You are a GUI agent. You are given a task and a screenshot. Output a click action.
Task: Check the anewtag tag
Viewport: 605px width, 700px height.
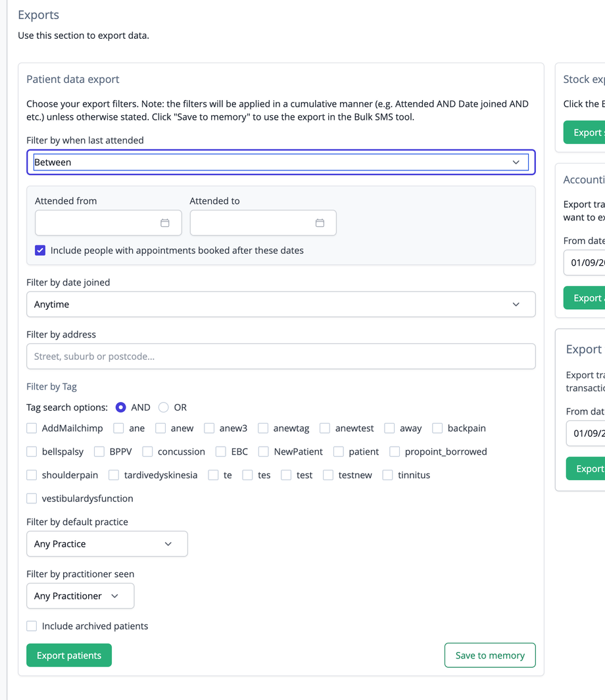click(263, 428)
